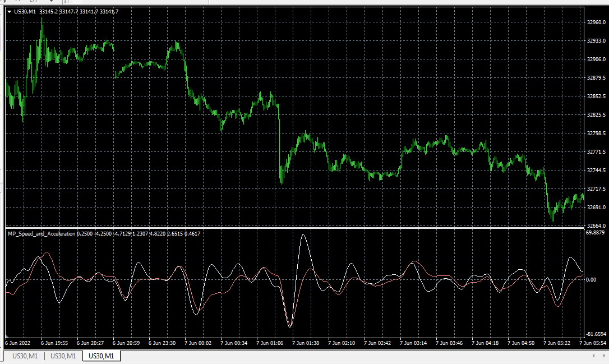Click the 32960.0 label on the price axis
The height and width of the screenshot is (364, 609).
point(595,23)
